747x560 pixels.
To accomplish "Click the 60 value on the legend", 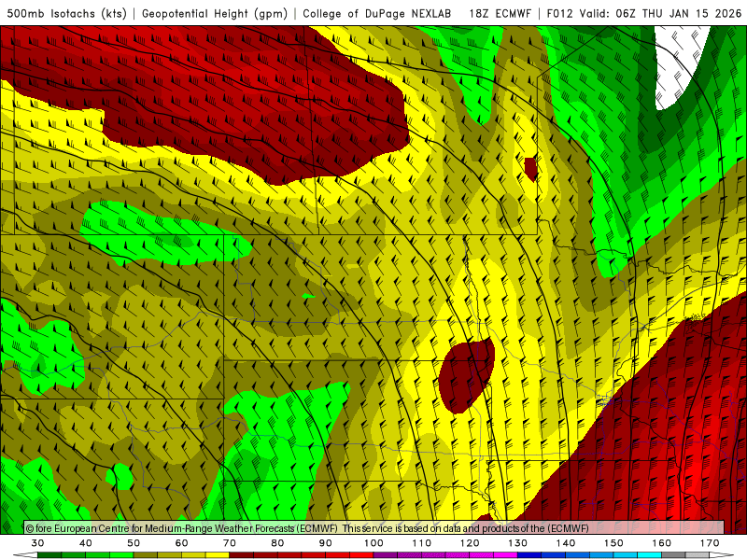I will [x=181, y=543].
